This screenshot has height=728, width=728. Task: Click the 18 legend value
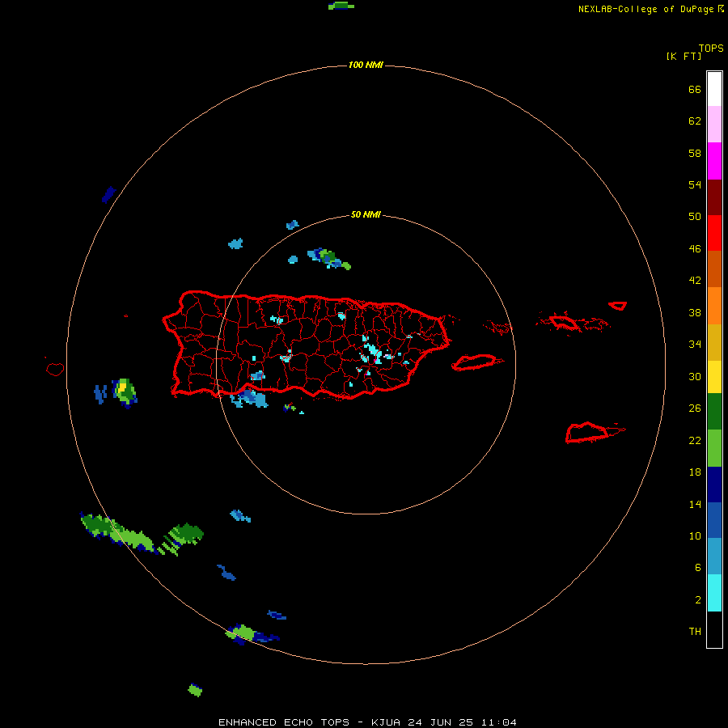(695, 472)
